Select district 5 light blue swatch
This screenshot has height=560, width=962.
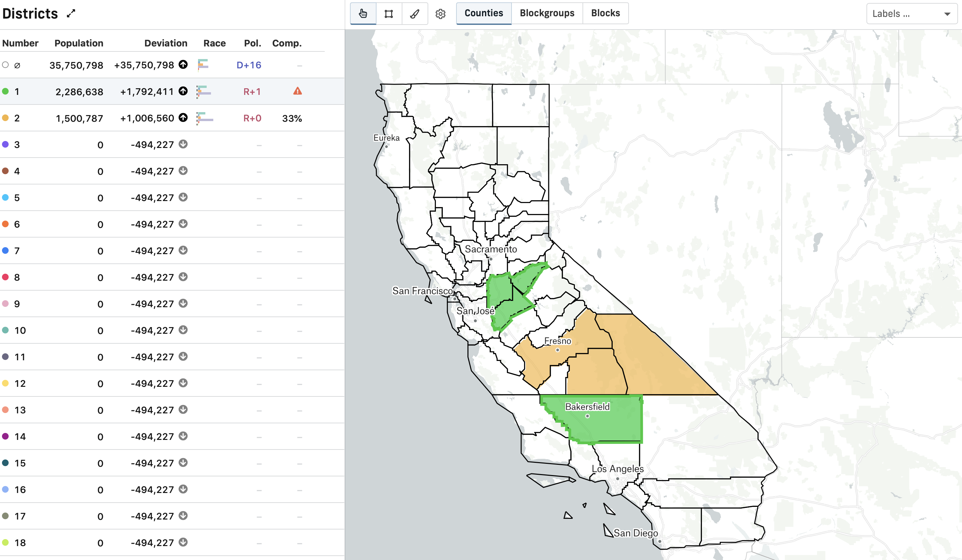click(5, 197)
